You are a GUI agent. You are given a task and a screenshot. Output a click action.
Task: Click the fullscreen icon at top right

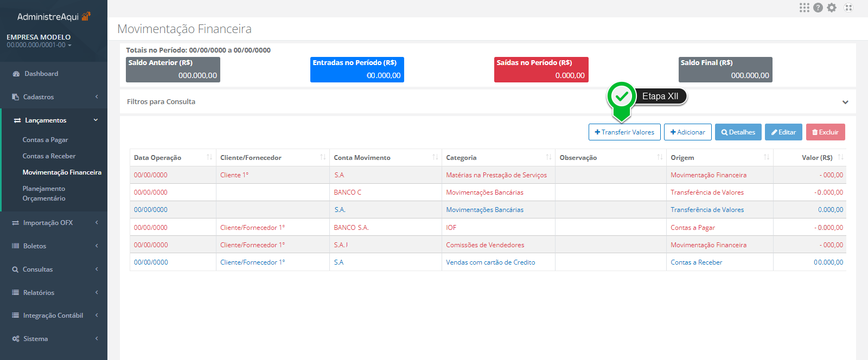click(848, 8)
